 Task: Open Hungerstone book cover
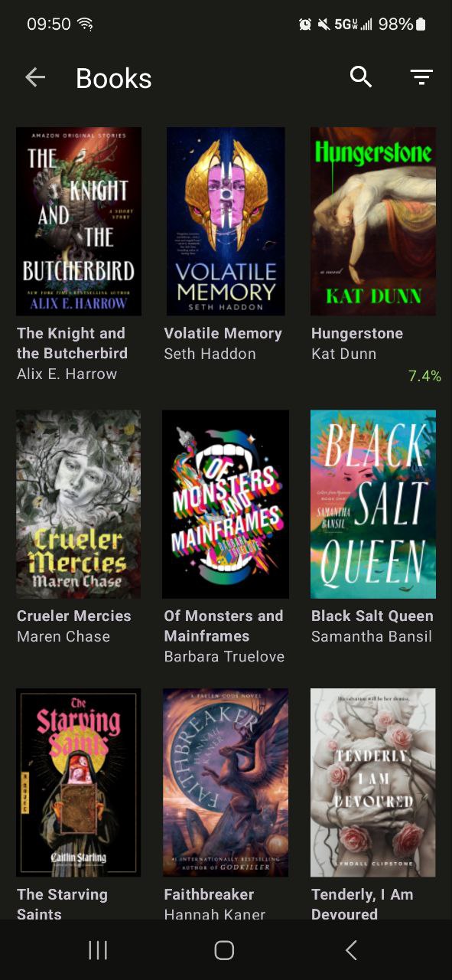(373, 221)
